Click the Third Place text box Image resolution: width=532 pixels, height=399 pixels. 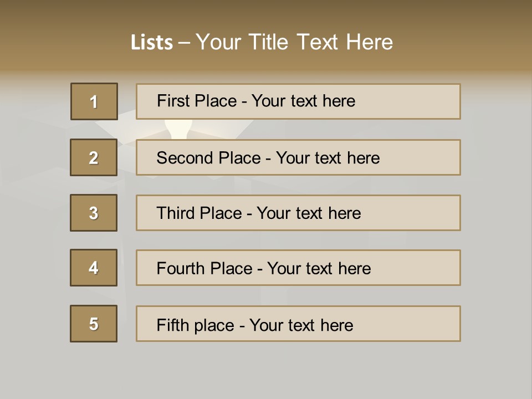click(x=298, y=213)
